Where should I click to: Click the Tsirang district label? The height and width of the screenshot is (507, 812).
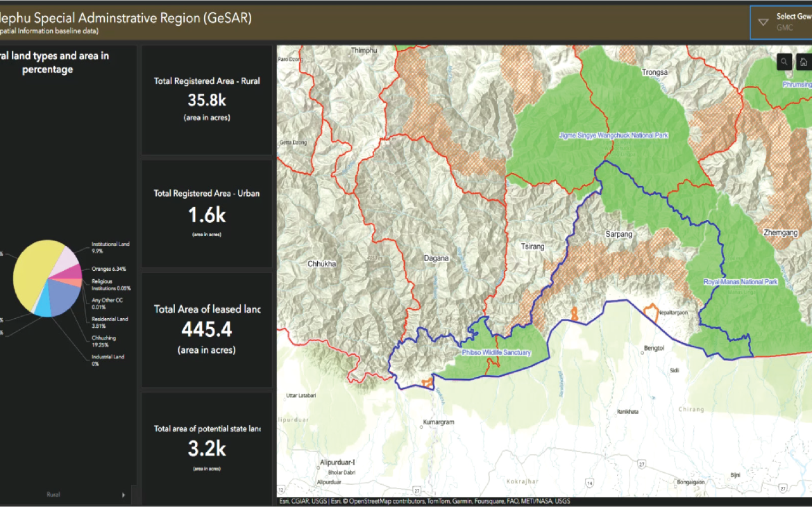point(532,247)
